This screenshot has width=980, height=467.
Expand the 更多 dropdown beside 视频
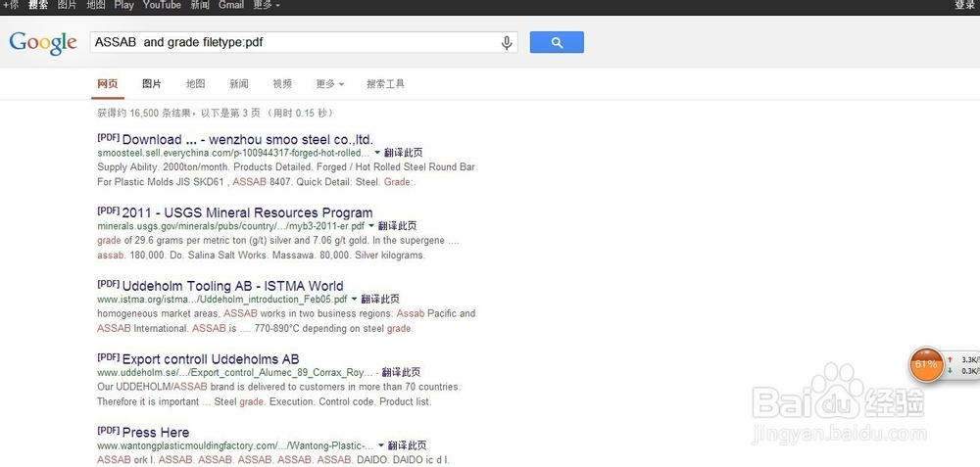[x=329, y=83]
